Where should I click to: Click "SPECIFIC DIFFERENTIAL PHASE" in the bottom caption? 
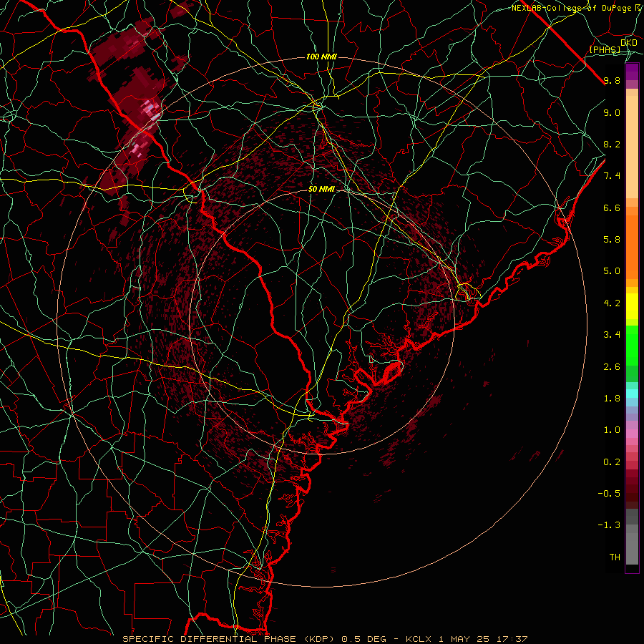(209, 639)
